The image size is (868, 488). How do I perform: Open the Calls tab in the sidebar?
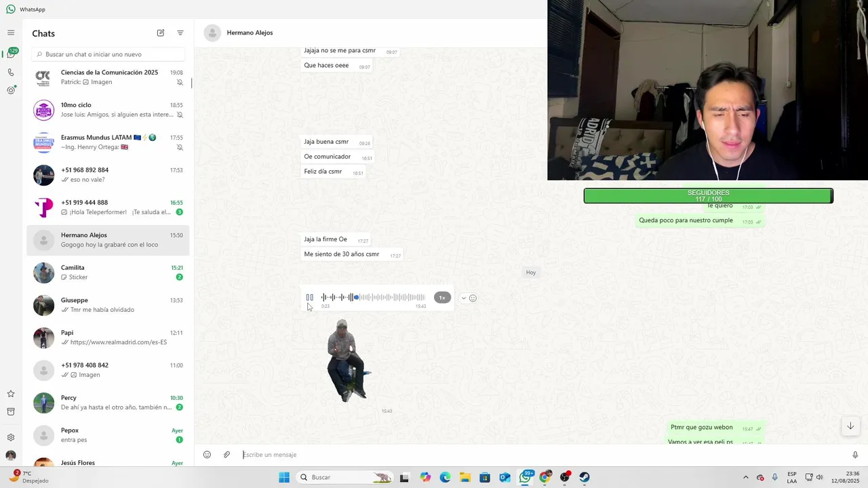pyautogui.click(x=11, y=73)
